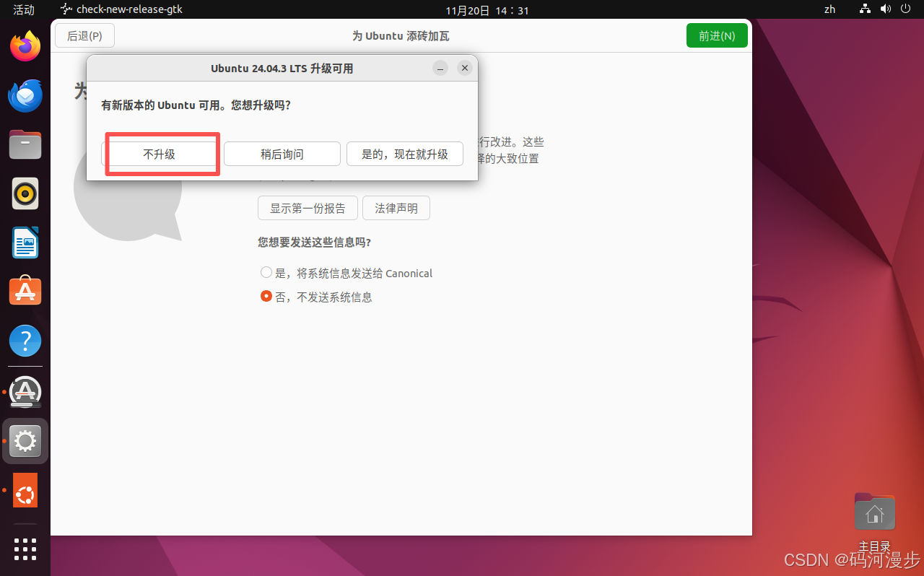Open the check-new-release-gtk app menu

pos(121,9)
